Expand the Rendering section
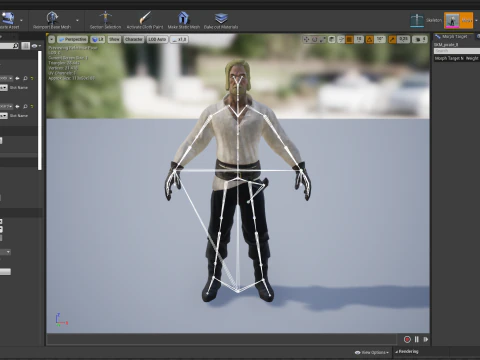Image resolution: width=480 pixels, height=360 pixels. (407, 351)
